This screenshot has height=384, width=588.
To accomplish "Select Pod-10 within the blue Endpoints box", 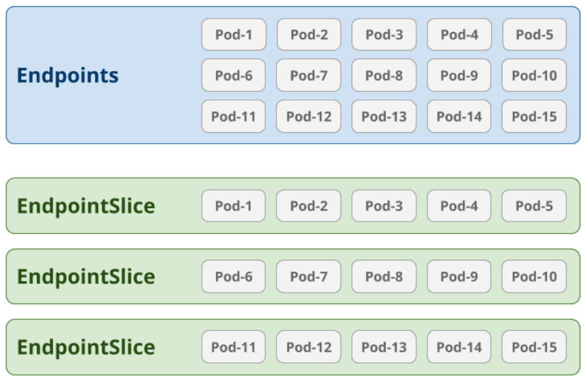I will pos(534,76).
